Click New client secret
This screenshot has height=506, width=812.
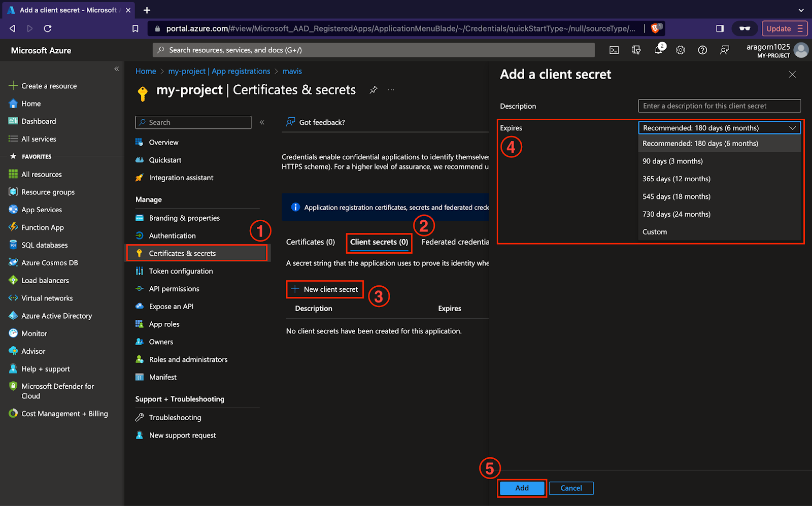click(x=325, y=289)
